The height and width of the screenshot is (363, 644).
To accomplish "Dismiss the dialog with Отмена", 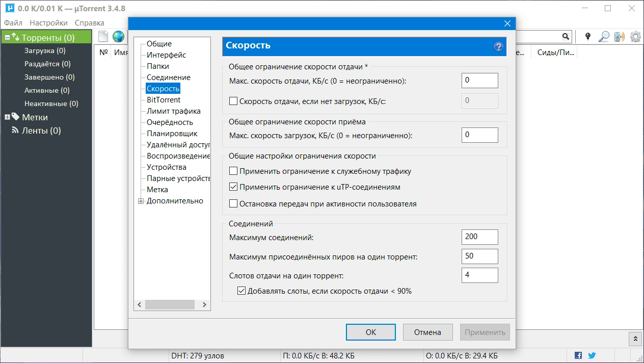I will [427, 332].
